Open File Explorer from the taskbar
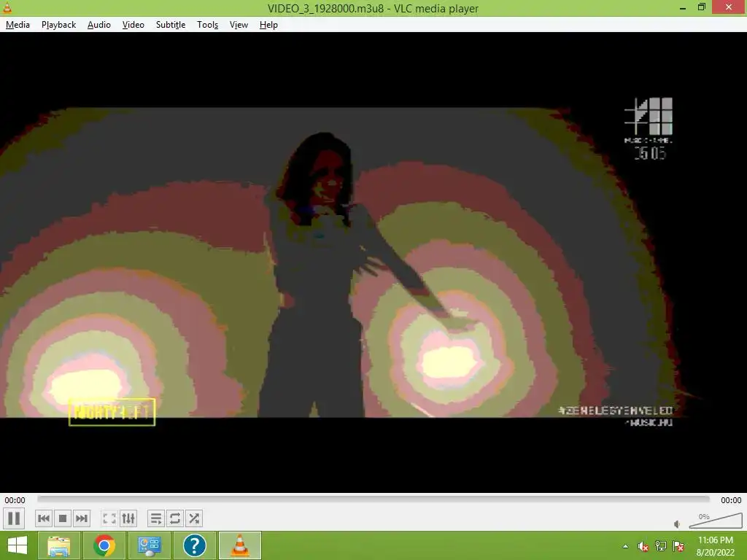This screenshot has height=560, width=747. (x=58, y=545)
